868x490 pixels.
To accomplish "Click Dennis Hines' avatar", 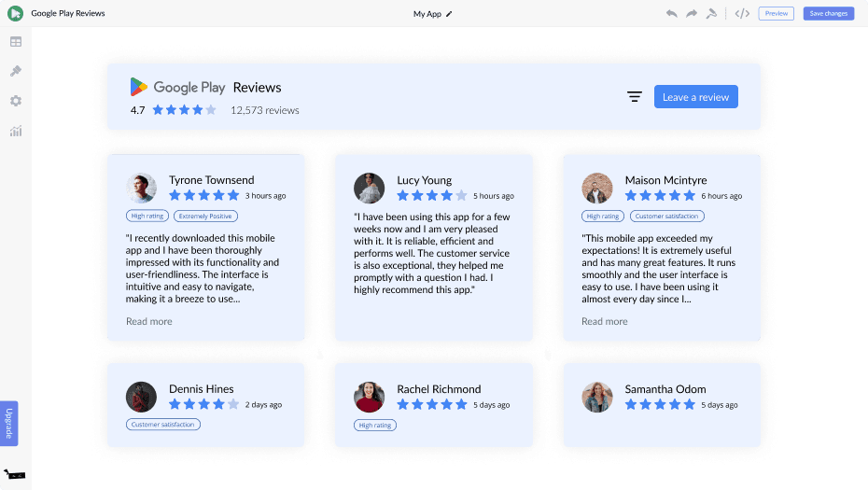I will [x=141, y=397].
